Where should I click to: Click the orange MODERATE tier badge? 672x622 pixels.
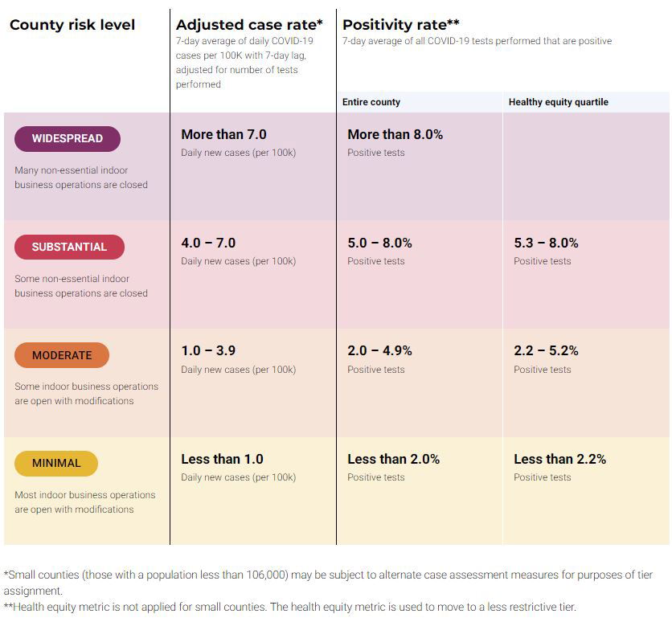tap(62, 355)
